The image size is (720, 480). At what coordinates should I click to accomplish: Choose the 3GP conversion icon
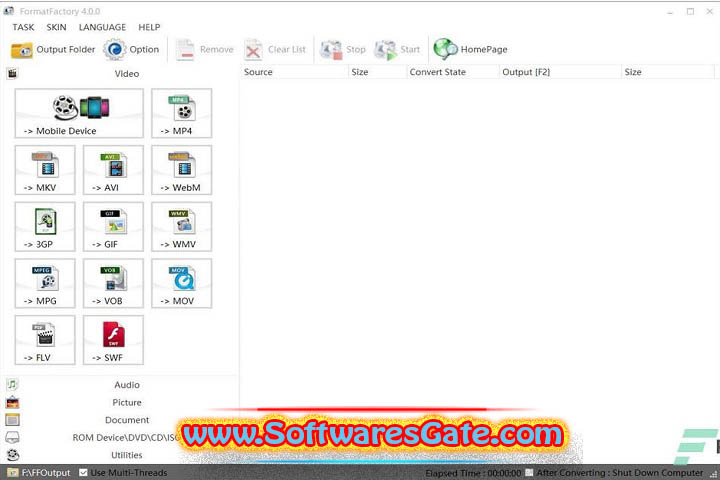point(45,226)
